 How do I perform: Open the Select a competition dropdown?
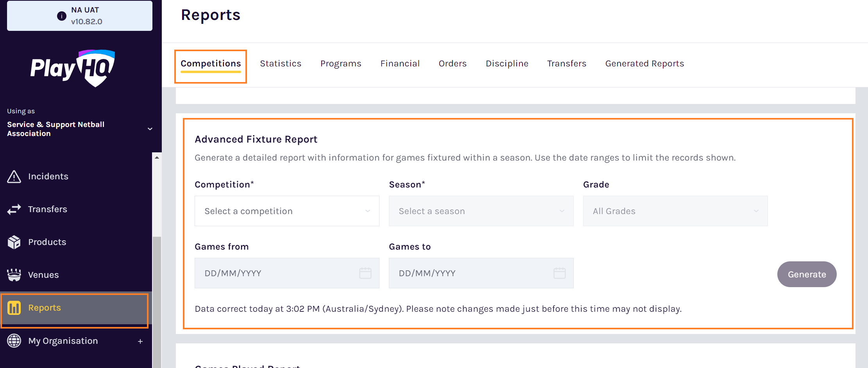tap(287, 211)
